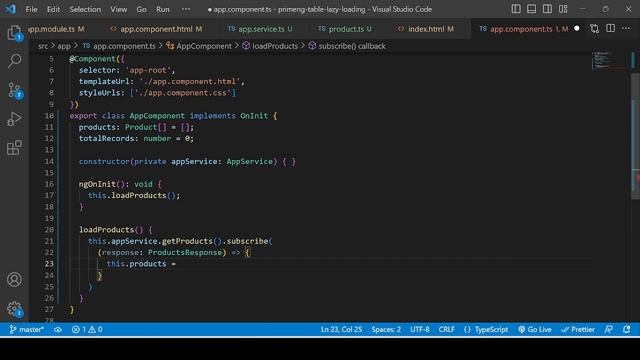Toggle Secondary Side Bar layout icon
This screenshot has width=640, height=360.
click(547, 9)
